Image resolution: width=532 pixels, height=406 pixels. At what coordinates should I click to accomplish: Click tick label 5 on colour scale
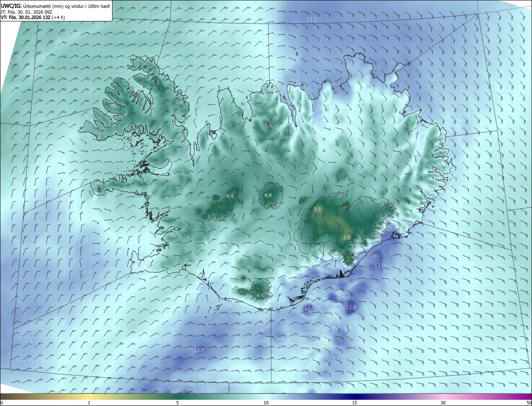[x=177, y=403]
